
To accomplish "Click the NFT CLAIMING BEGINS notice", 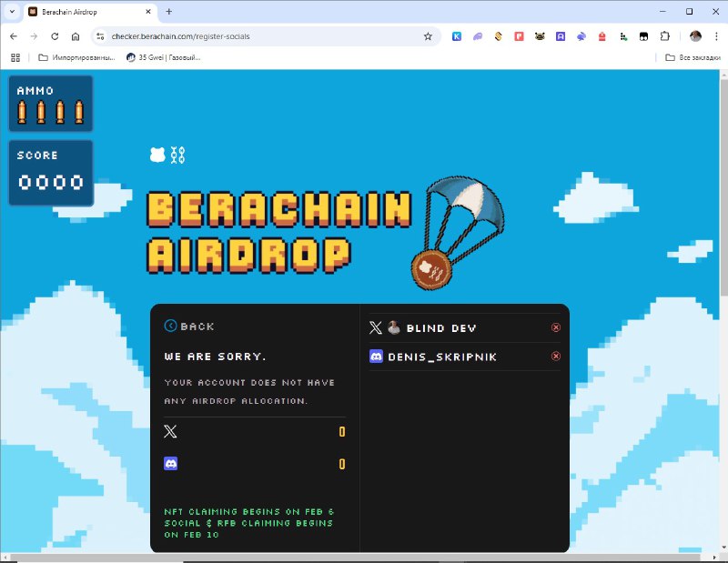I will point(248,523).
